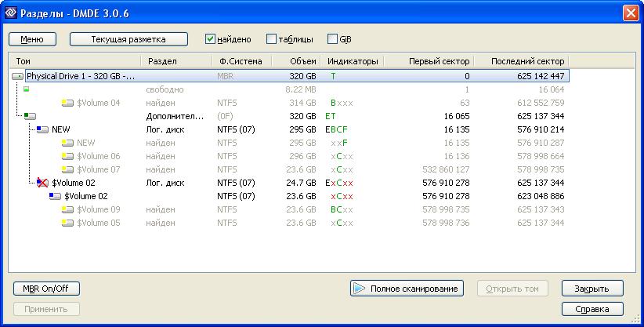Enable the 'таблицы' checkbox
Image resolution: width=644 pixels, height=327 pixels.
click(271, 38)
